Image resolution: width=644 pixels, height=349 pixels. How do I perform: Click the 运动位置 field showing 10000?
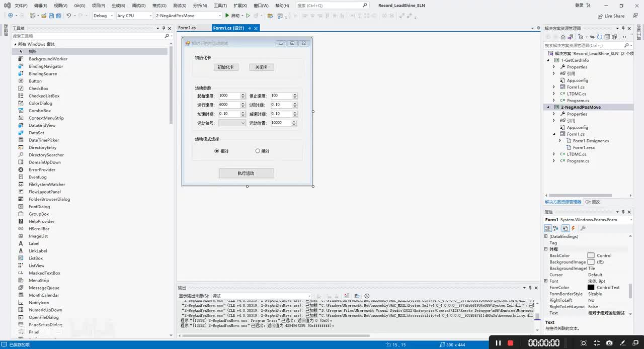point(282,123)
